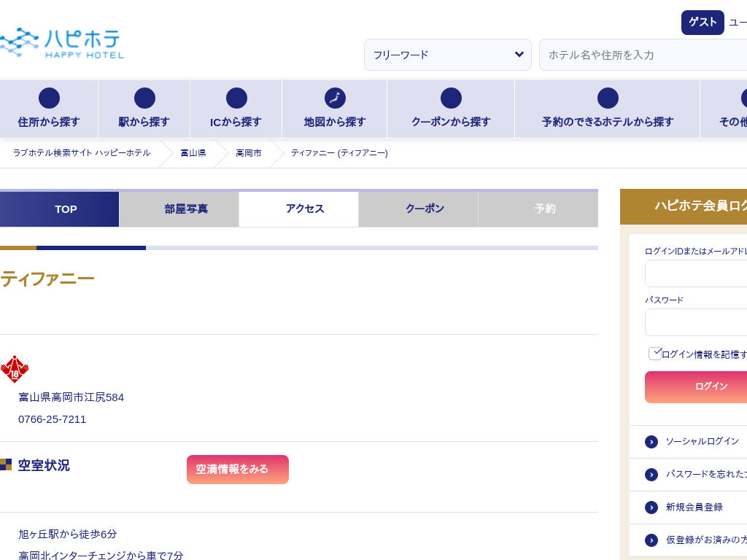Click the arrow icon beside 新規会員登録

651,507
